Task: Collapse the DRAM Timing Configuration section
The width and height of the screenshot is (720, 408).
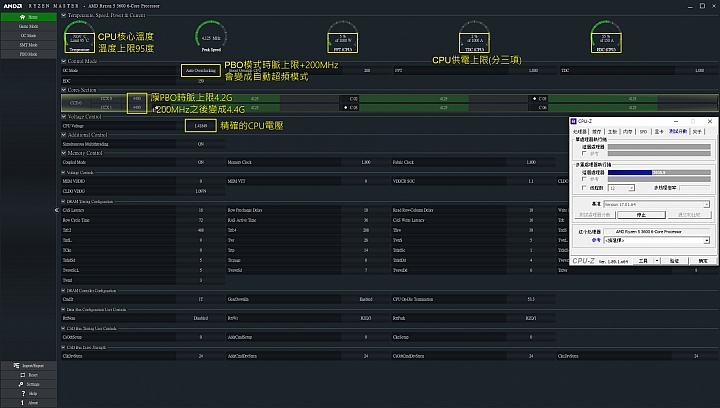Action: (x=63, y=201)
